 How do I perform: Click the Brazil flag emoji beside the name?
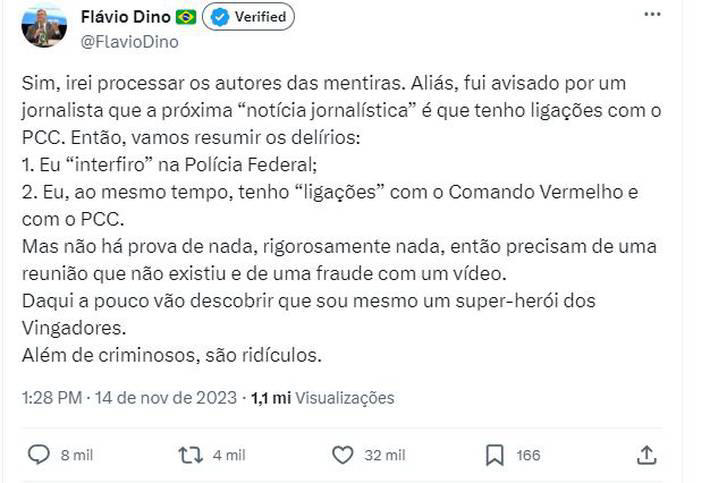[x=185, y=17]
